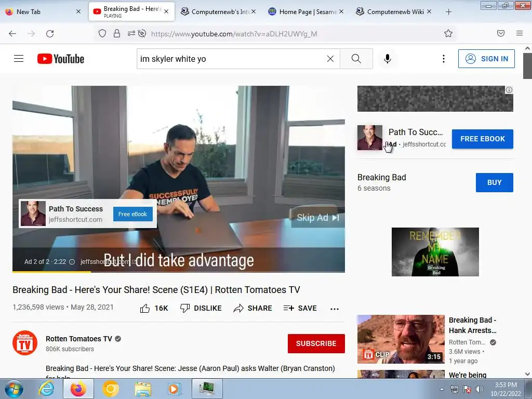Open YouTube settings three-dot menu

(443, 59)
